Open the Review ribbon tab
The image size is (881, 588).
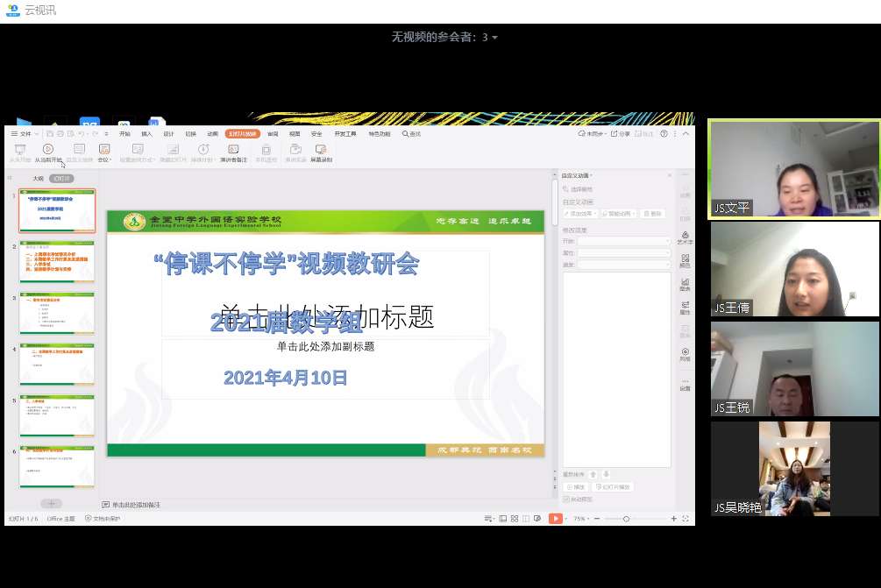273,134
